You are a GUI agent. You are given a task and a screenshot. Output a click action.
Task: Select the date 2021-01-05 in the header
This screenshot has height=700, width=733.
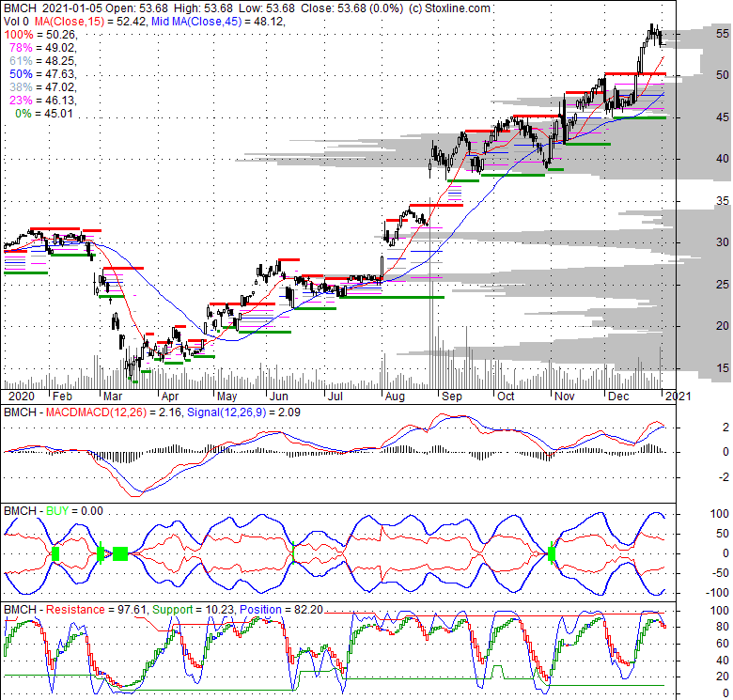[71, 8]
